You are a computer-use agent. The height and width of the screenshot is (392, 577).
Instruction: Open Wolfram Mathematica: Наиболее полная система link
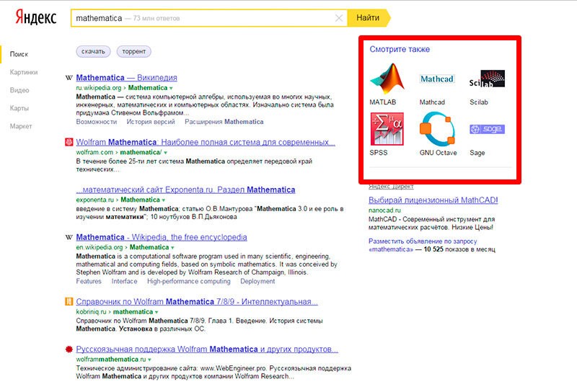(206, 142)
